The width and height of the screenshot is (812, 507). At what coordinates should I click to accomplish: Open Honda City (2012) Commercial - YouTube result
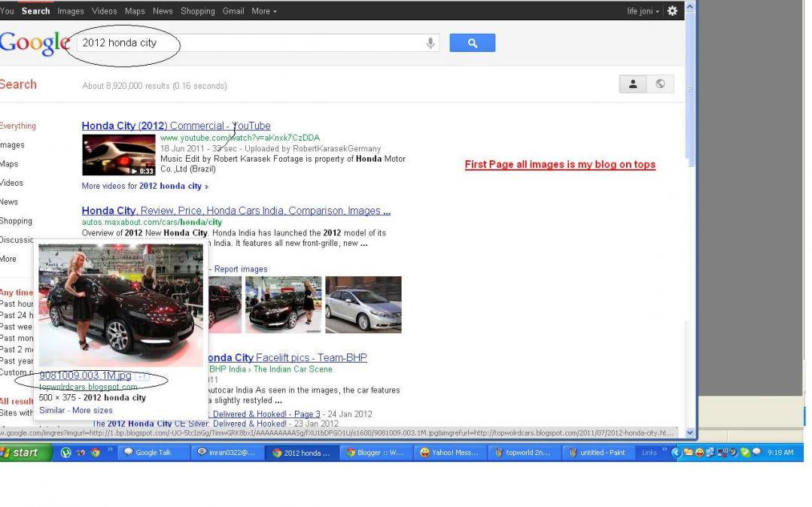click(x=176, y=126)
